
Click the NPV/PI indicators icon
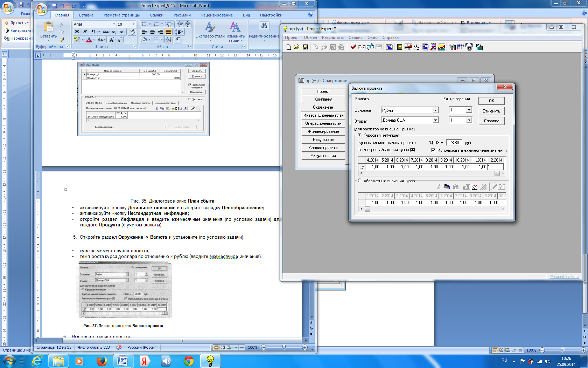click(461, 47)
